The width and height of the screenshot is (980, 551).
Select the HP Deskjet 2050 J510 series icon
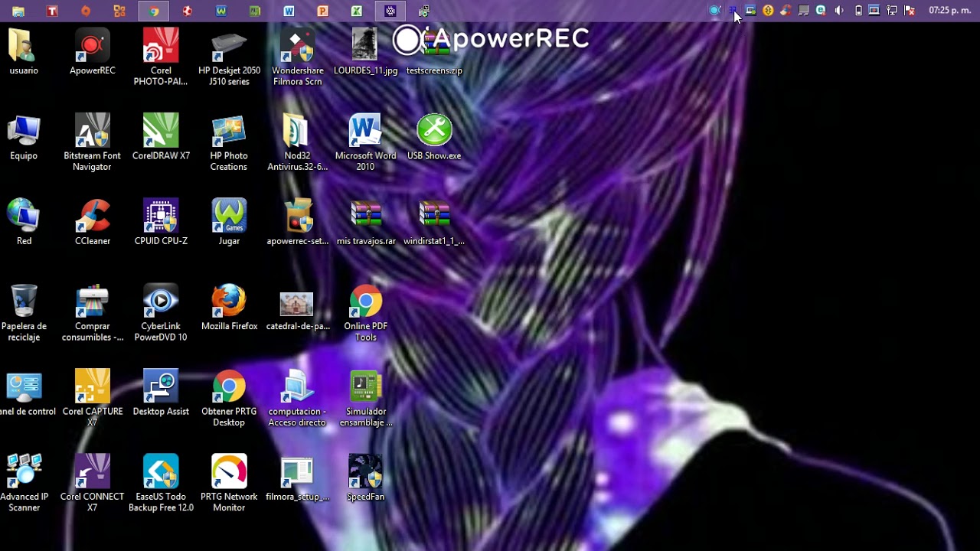pyautogui.click(x=229, y=57)
